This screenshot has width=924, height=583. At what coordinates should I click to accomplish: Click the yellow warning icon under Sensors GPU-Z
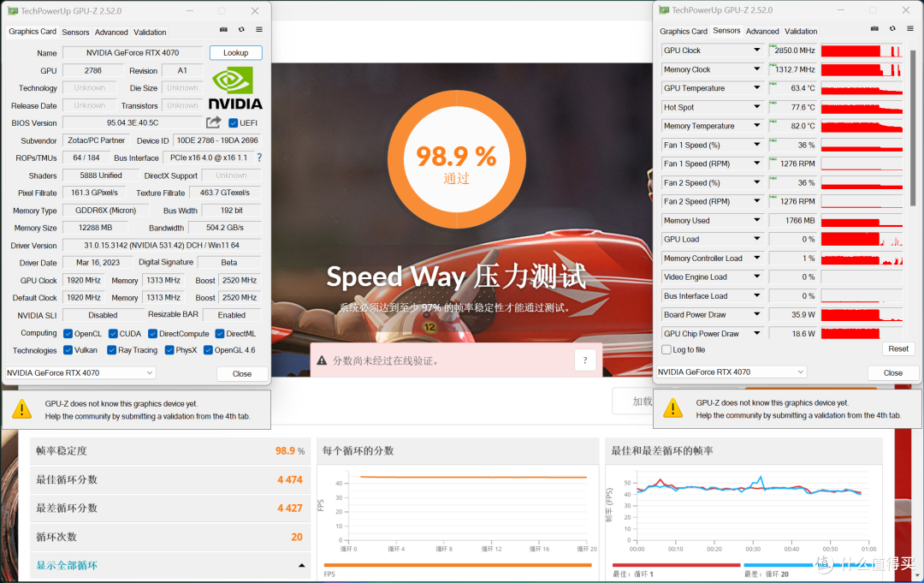pyautogui.click(x=673, y=408)
